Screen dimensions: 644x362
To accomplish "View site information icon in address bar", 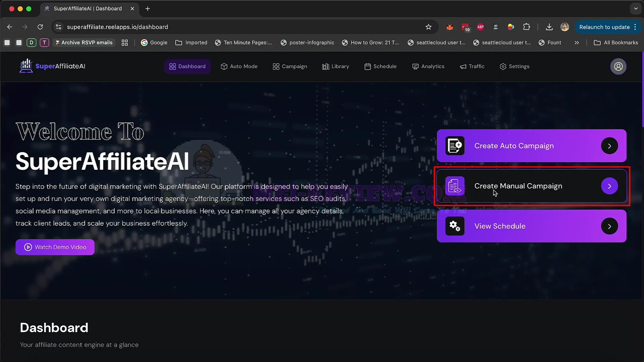I will click(x=58, y=27).
